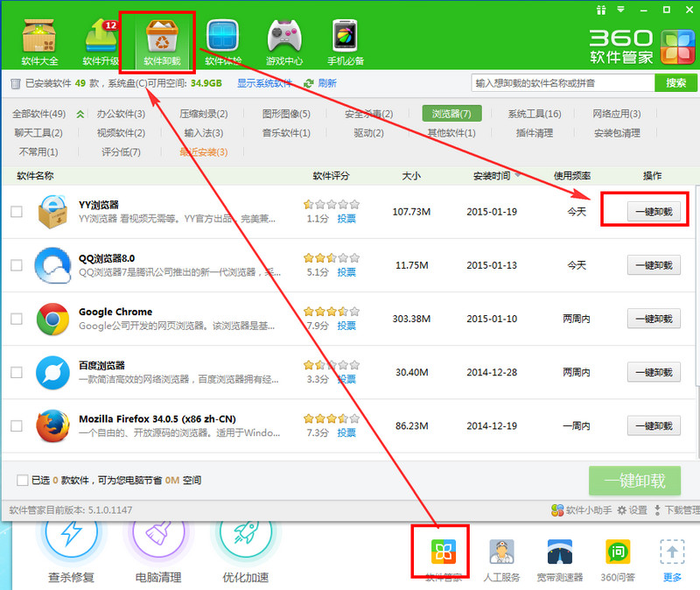
Task: Check the select-all box next to 已选
Action: (x=23, y=480)
